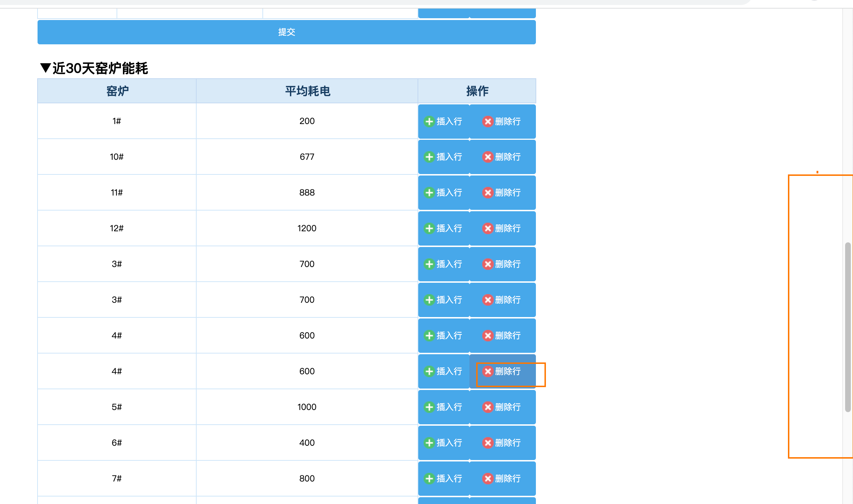Screen dimensions: 853x504
Task: Select the 12# kiln cell
Action: click(117, 228)
